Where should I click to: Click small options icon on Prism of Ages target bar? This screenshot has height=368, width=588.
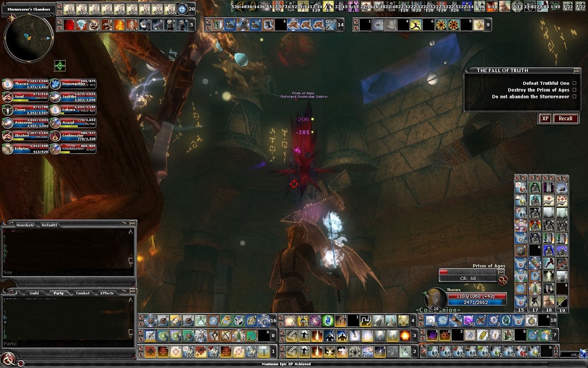tap(501, 272)
